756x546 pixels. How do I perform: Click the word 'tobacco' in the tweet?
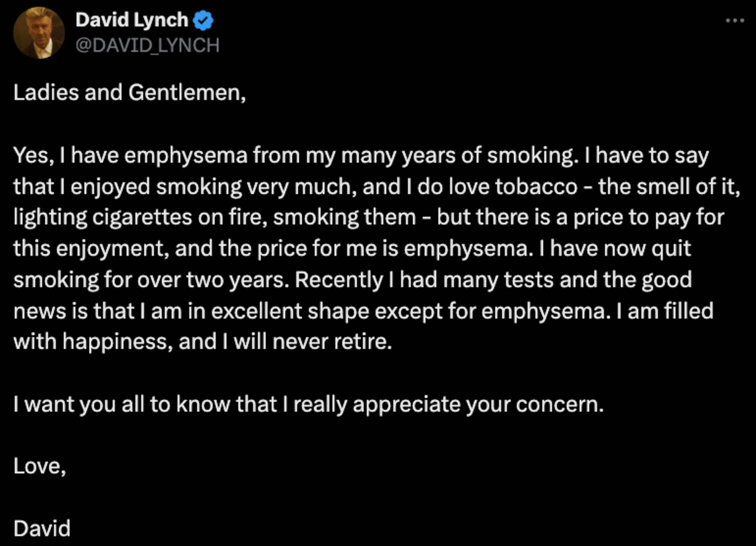tap(536, 187)
